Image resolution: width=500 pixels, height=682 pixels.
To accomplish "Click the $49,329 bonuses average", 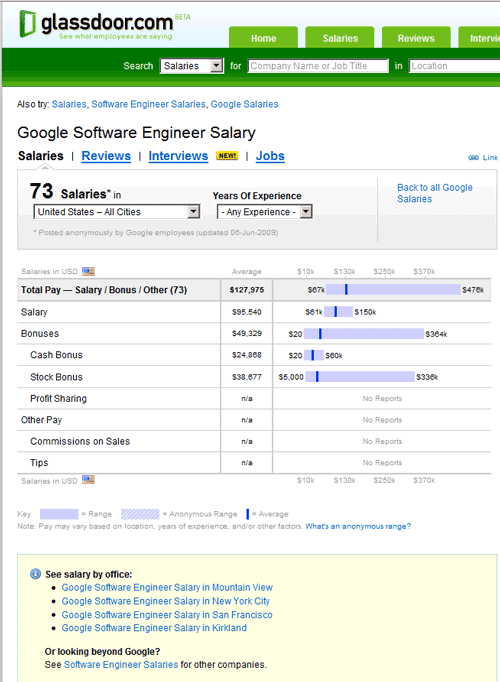I will point(247,334).
